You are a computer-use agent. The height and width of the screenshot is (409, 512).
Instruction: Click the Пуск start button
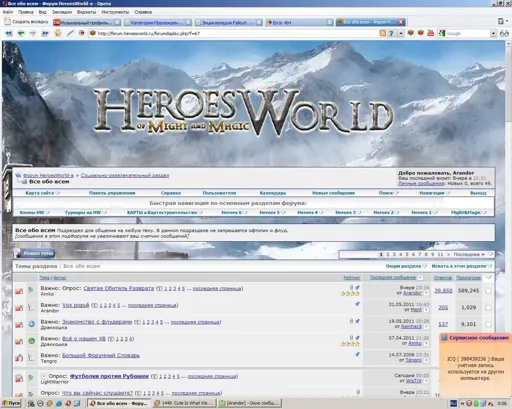11,403
